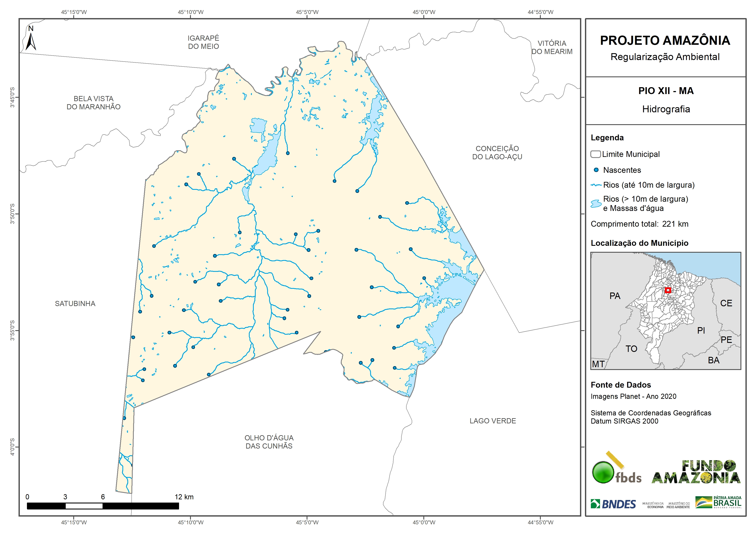
Task: Click the Nascentes blue dot legend symbol
Action: point(596,170)
